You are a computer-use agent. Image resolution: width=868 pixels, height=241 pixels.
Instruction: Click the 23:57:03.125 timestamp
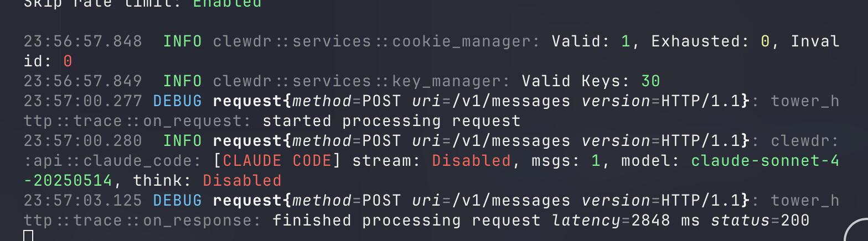(82, 201)
